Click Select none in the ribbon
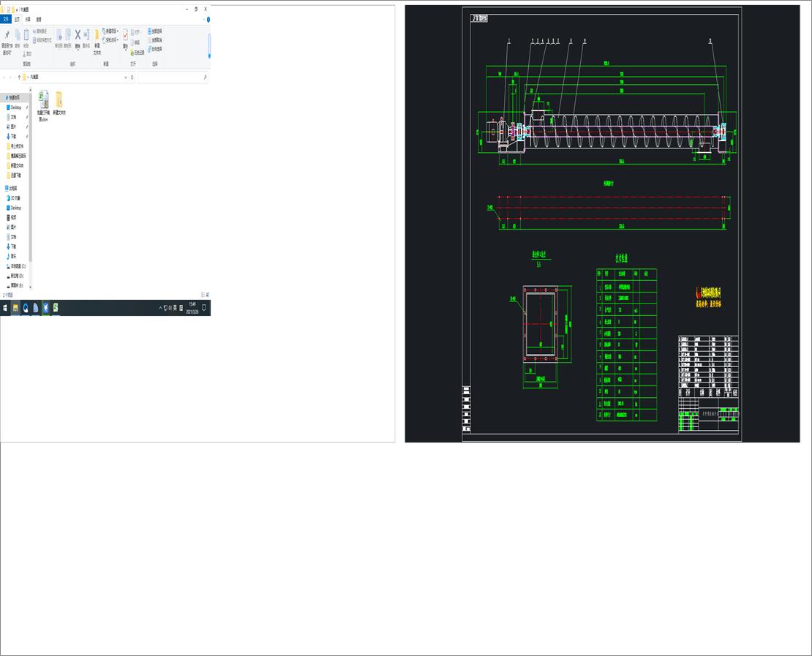 [x=155, y=40]
